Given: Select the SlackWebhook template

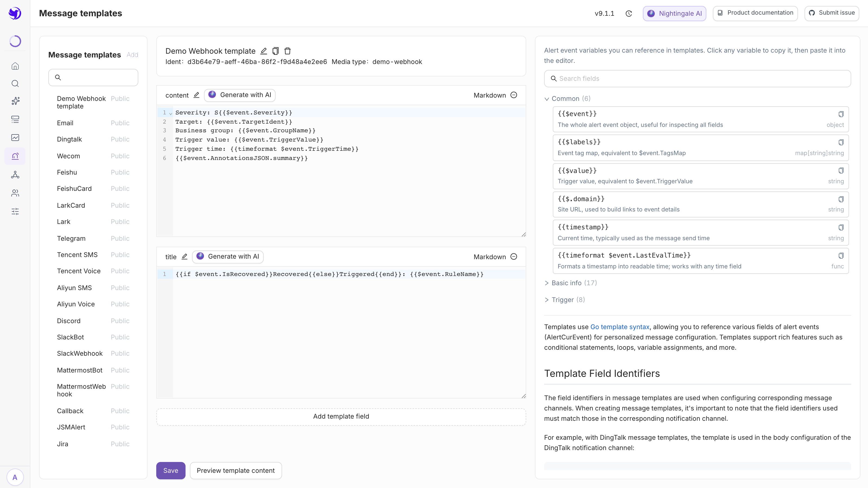Looking at the screenshot, I should 93,353.
